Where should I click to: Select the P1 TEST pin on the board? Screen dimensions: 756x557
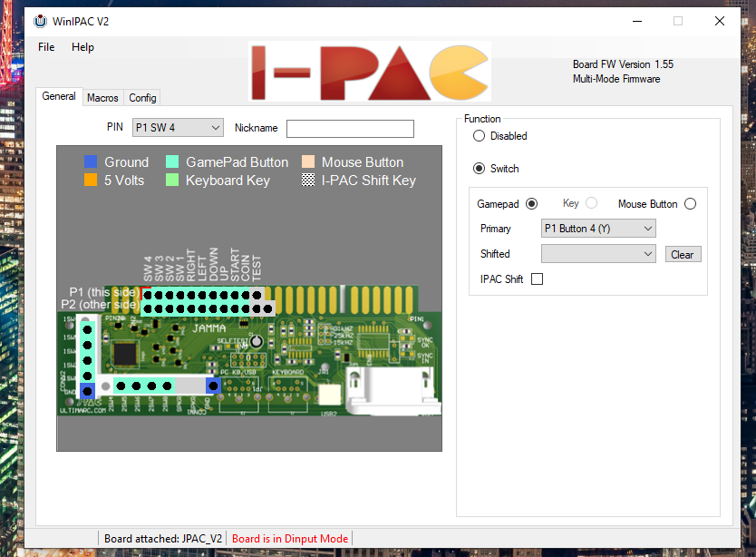click(x=257, y=295)
